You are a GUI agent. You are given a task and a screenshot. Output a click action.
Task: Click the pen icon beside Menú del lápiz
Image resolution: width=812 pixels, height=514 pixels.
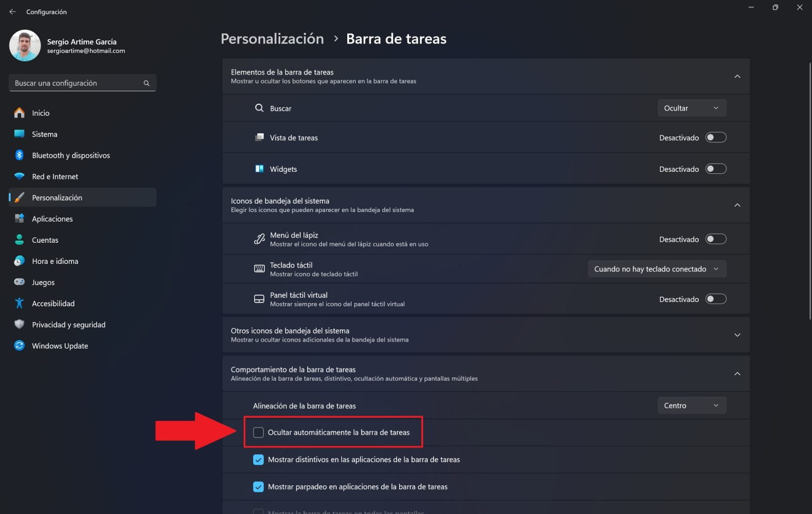[x=260, y=238]
